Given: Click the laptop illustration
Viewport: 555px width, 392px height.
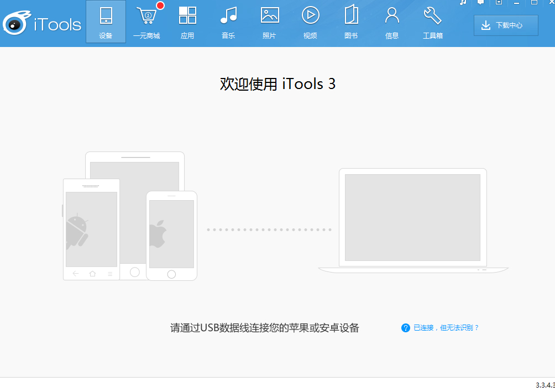Looking at the screenshot, I should click(413, 220).
